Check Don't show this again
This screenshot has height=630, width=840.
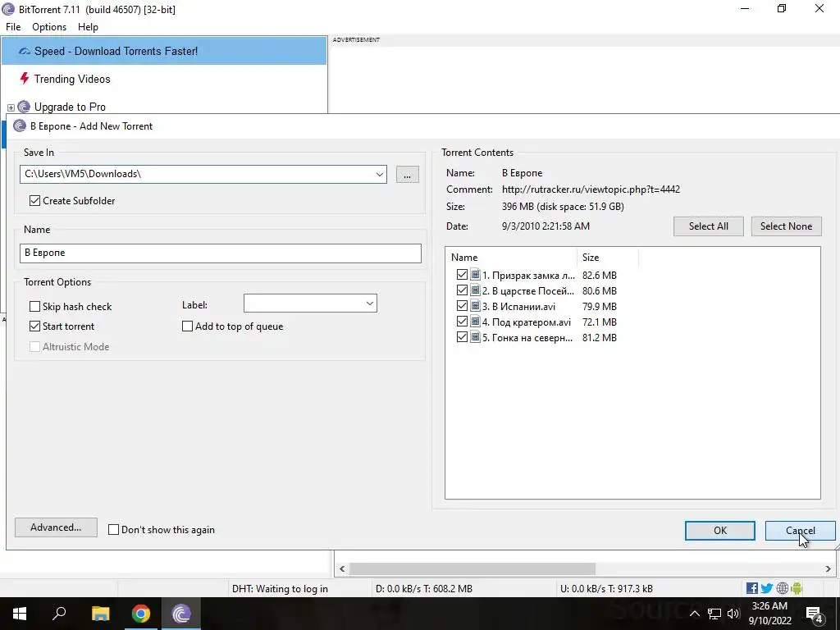[x=113, y=529]
